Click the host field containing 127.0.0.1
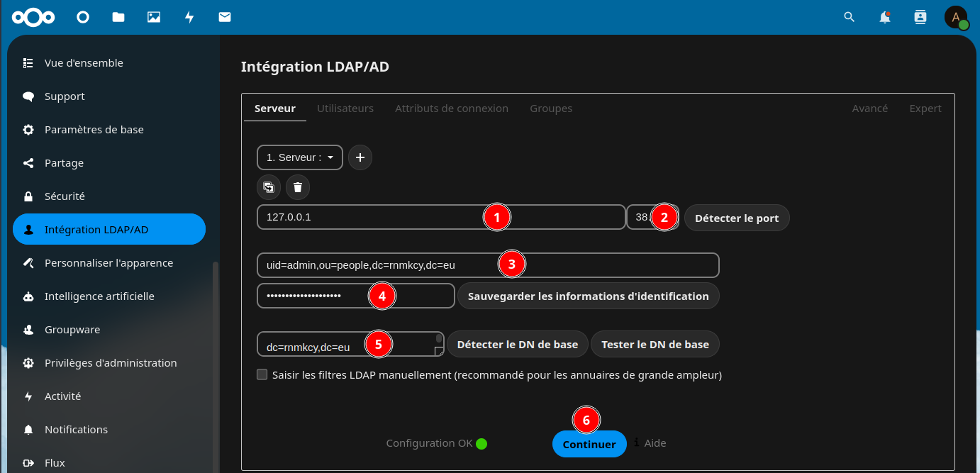980x473 pixels. click(369, 217)
